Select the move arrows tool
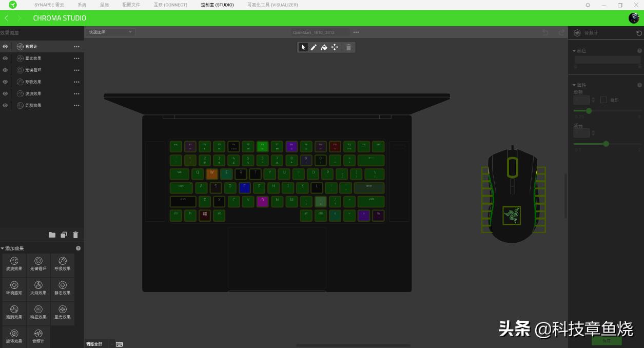The image size is (644, 348). click(335, 47)
